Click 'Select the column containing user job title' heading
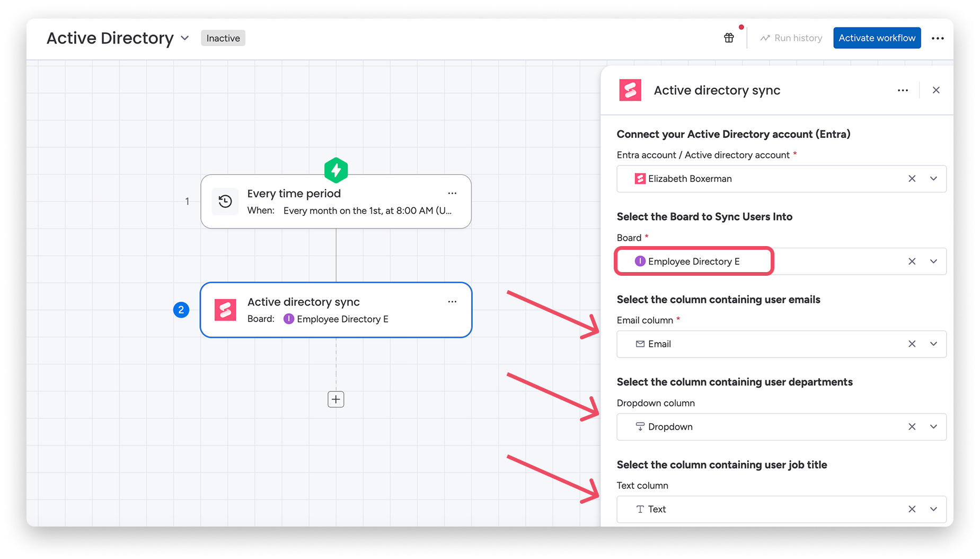 tap(722, 465)
